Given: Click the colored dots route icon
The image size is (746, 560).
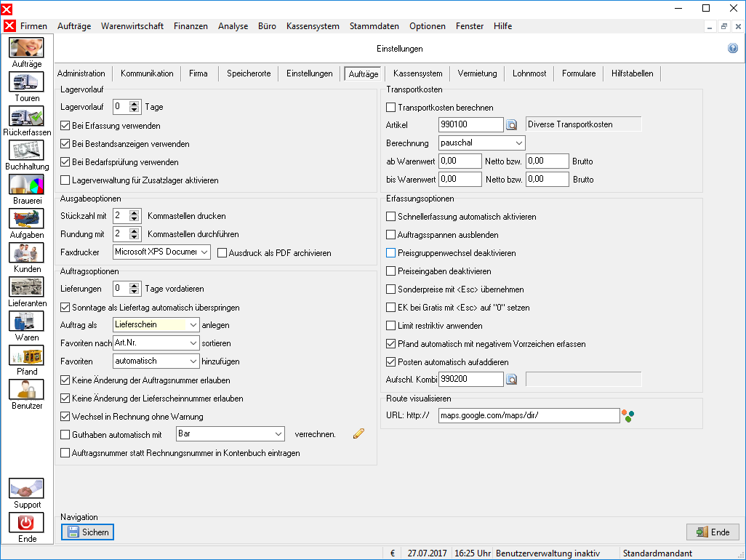Looking at the screenshot, I should [628, 416].
